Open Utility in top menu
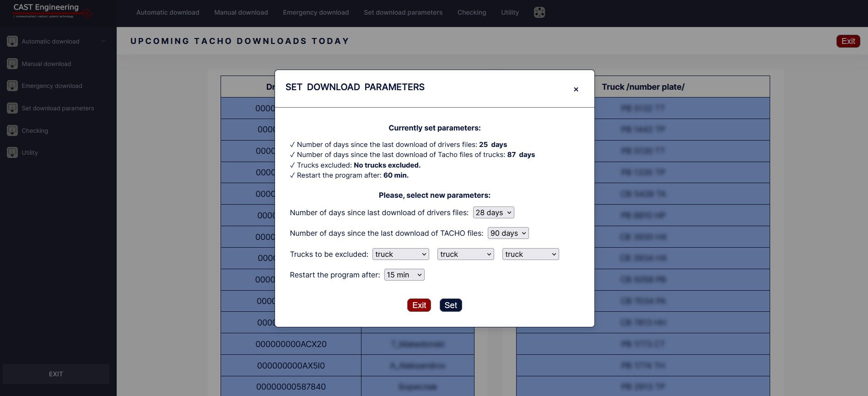 tap(510, 12)
